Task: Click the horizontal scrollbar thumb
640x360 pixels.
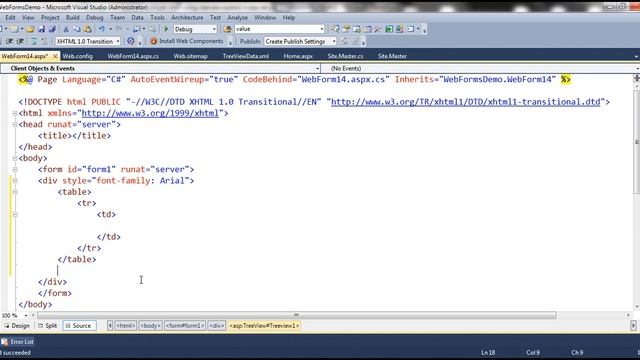Action: pyautogui.click(x=297, y=315)
